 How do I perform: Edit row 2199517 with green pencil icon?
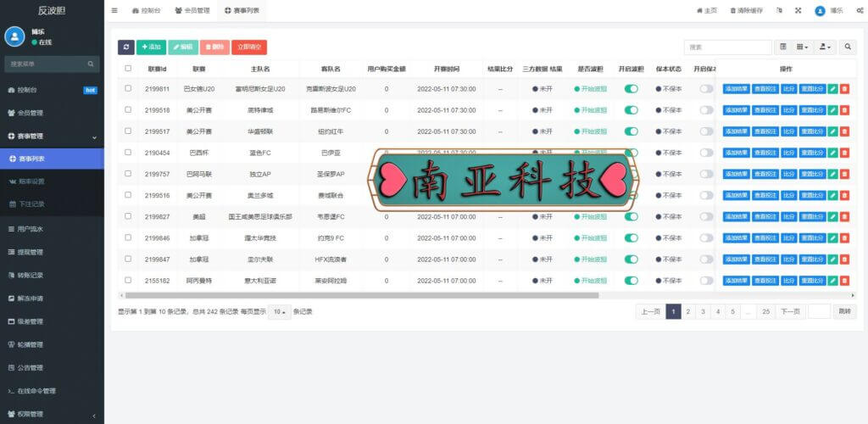pyautogui.click(x=833, y=131)
